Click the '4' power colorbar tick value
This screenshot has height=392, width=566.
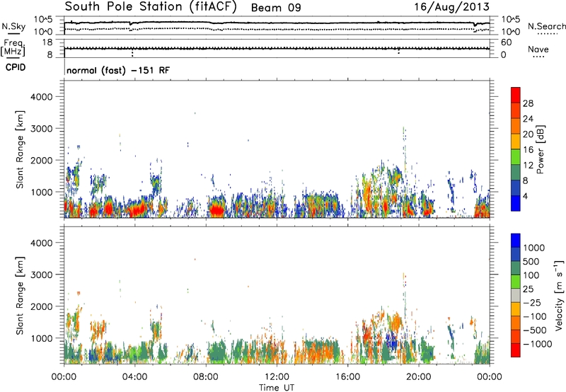tap(526, 197)
